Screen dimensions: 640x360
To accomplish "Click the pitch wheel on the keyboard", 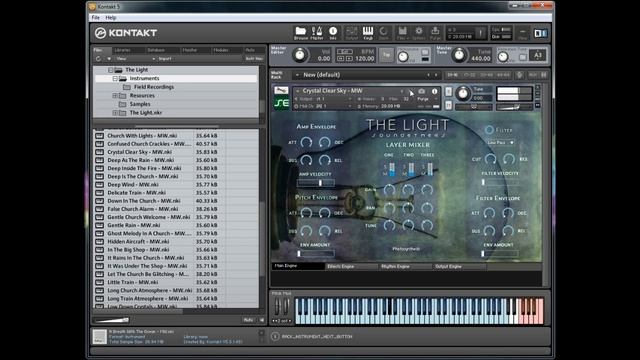I will (277, 306).
